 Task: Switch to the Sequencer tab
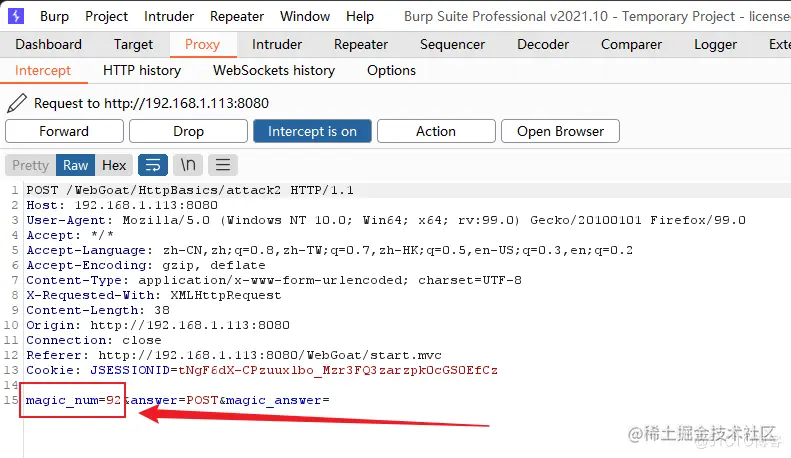453,44
